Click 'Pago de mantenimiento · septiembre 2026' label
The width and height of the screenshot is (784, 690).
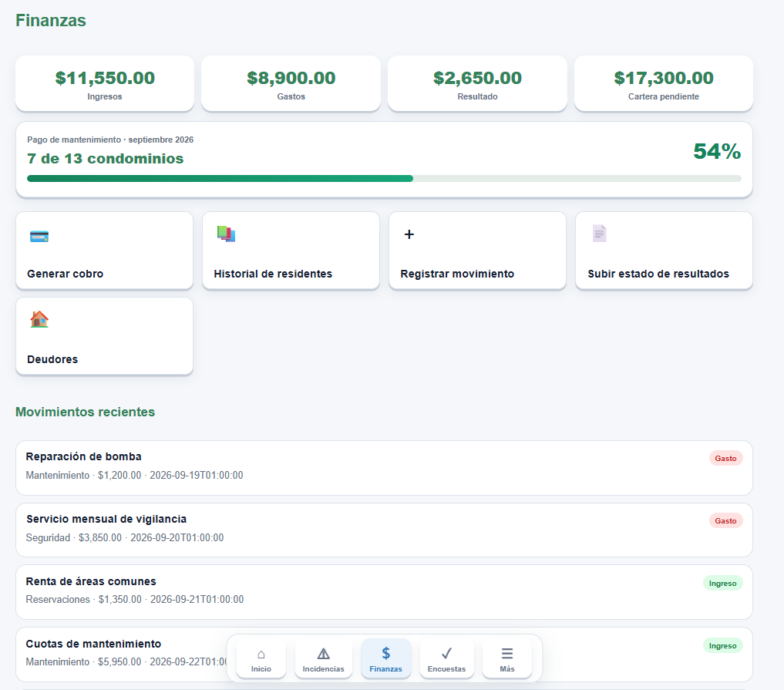(110, 140)
